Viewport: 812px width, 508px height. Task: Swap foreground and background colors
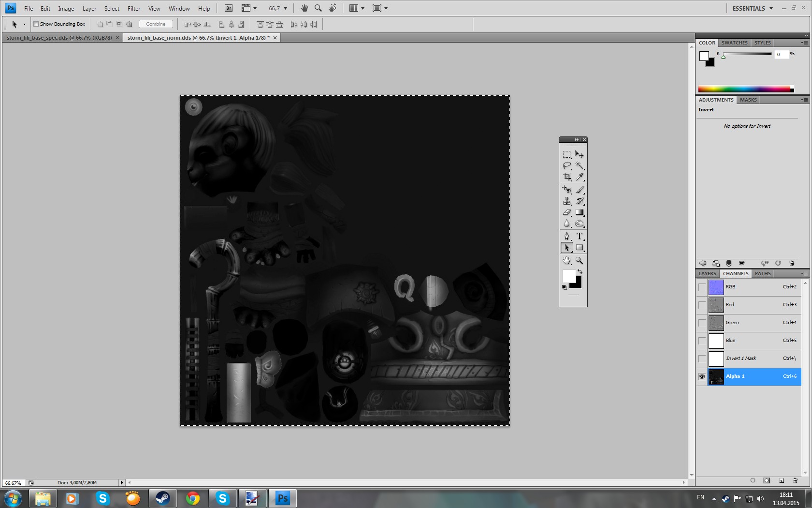(580, 272)
